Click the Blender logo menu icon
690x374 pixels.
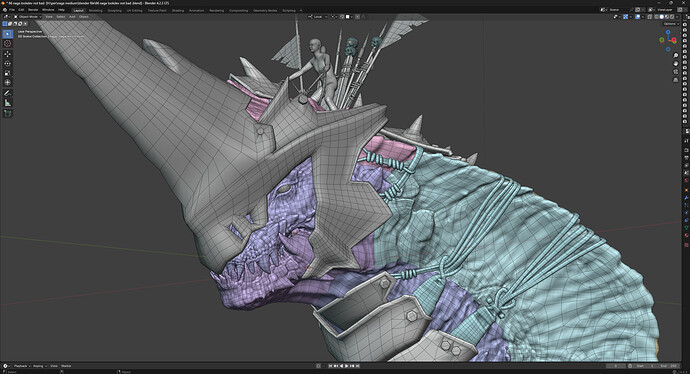pyautogui.click(x=5, y=10)
